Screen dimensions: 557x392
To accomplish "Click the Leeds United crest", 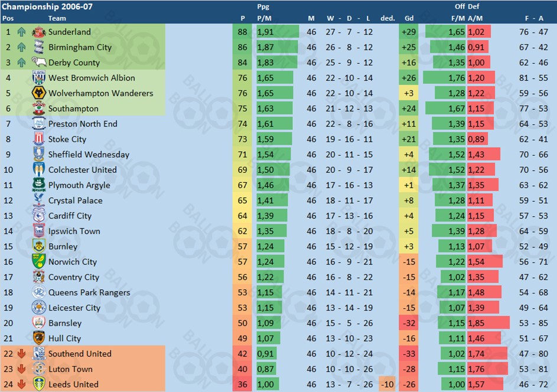I will [x=39, y=384].
